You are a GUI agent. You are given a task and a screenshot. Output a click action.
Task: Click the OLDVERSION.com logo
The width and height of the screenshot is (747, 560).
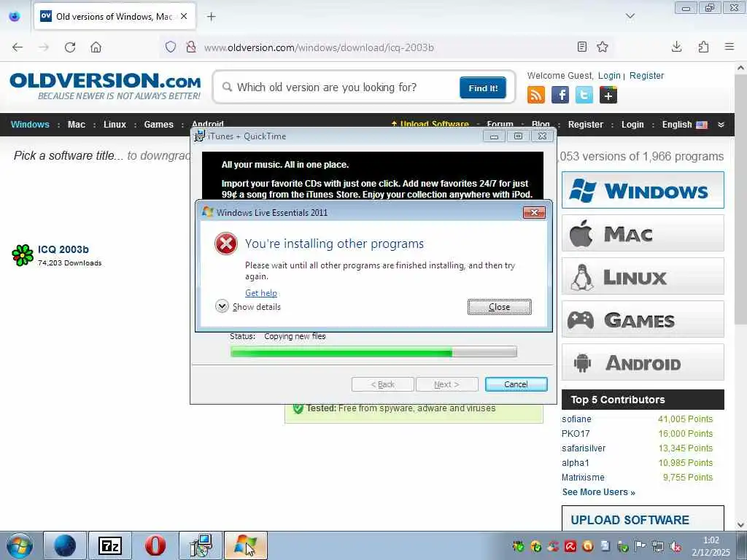tap(105, 86)
